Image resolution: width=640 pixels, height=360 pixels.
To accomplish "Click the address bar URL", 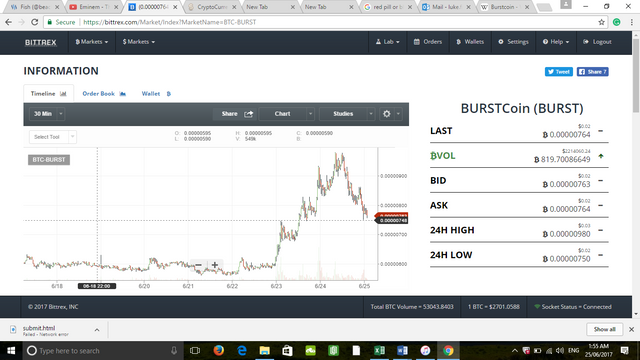I will [169, 22].
